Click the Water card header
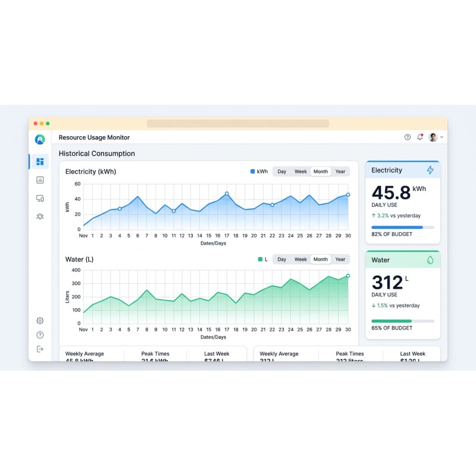Viewport: 476px width, 476px height. tap(403, 259)
